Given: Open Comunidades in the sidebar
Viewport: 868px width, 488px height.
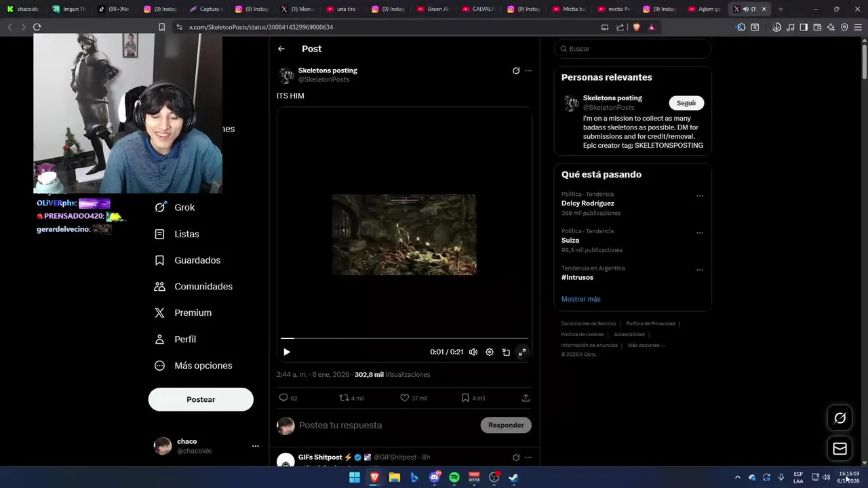Looking at the screenshot, I should point(193,287).
